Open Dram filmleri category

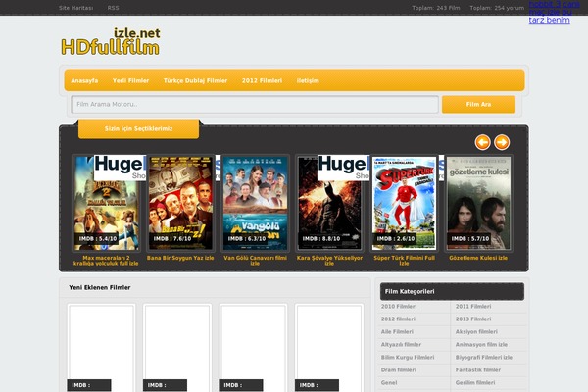(x=398, y=370)
